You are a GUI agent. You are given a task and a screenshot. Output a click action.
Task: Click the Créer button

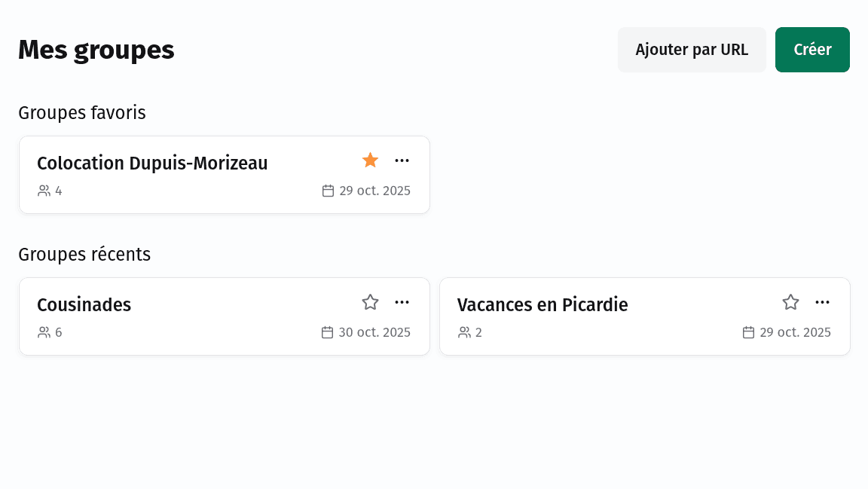[812, 50]
